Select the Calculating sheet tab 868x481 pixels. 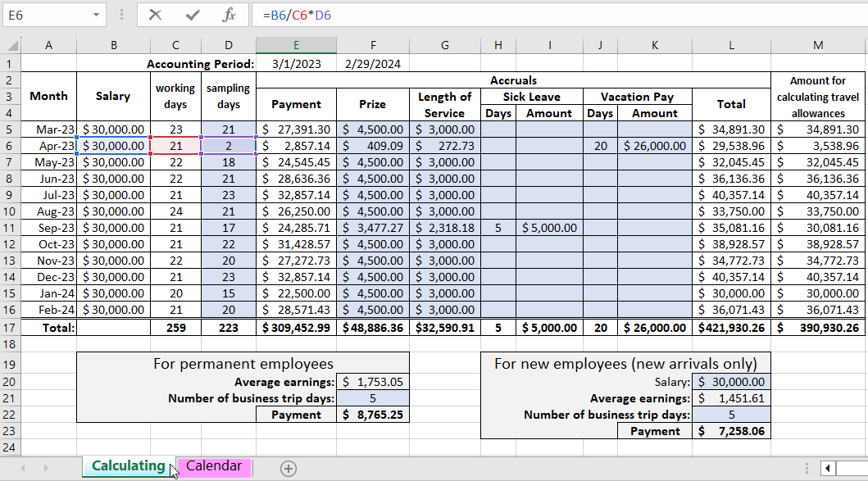tap(128, 466)
